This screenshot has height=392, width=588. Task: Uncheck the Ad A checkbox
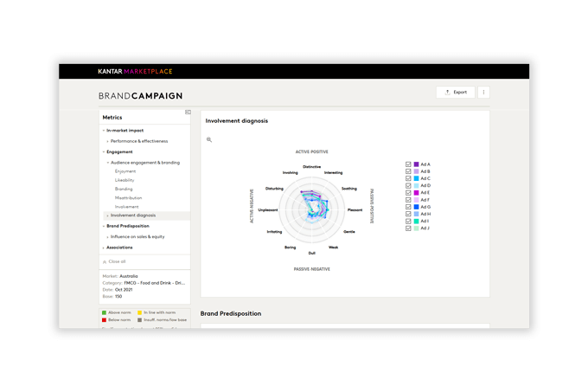click(408, 164)
